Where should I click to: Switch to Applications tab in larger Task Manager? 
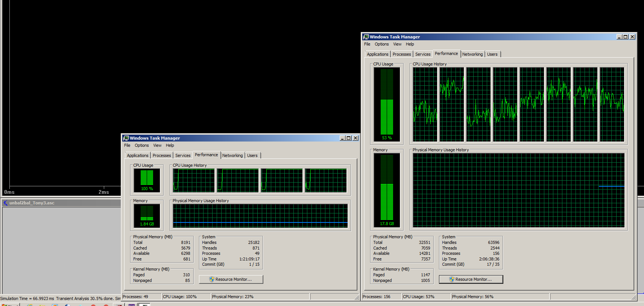378,54
